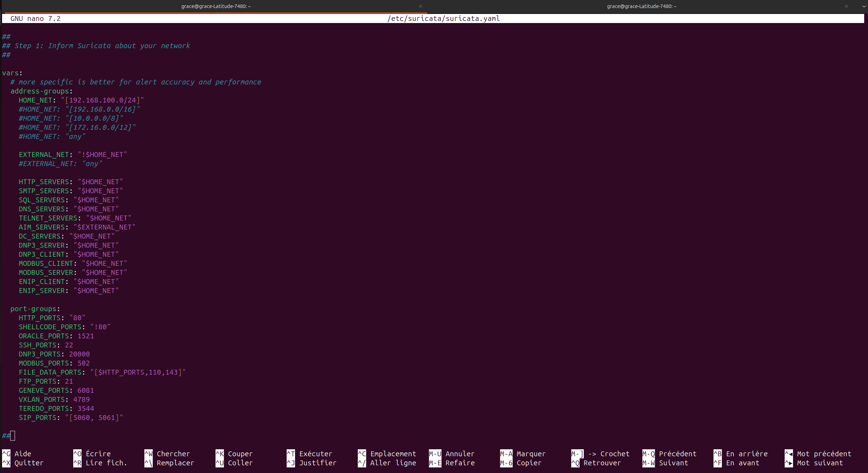868x473 pixels.
Task: Click the commented #HOME_NET "any" line
Action: click(52, 137)
